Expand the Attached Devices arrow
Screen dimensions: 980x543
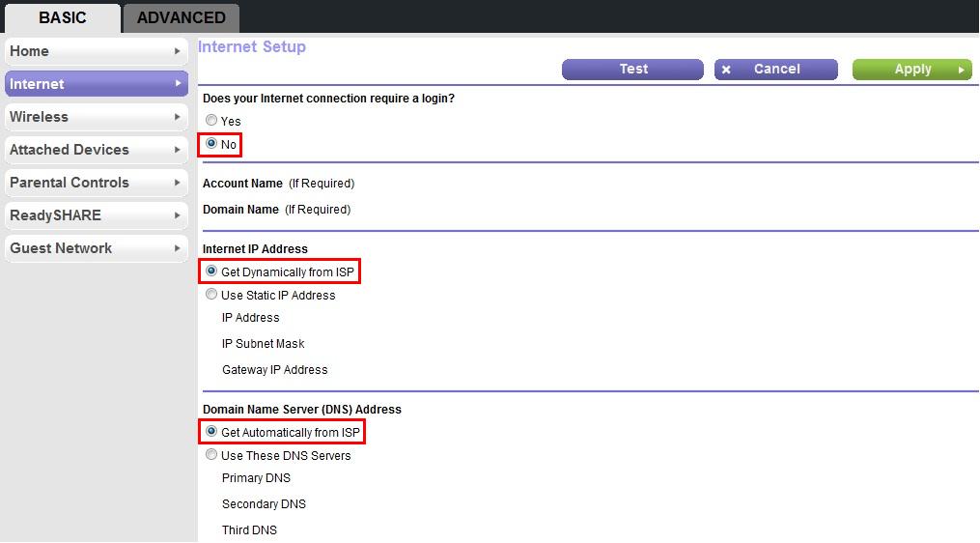[x=178, y=150]
